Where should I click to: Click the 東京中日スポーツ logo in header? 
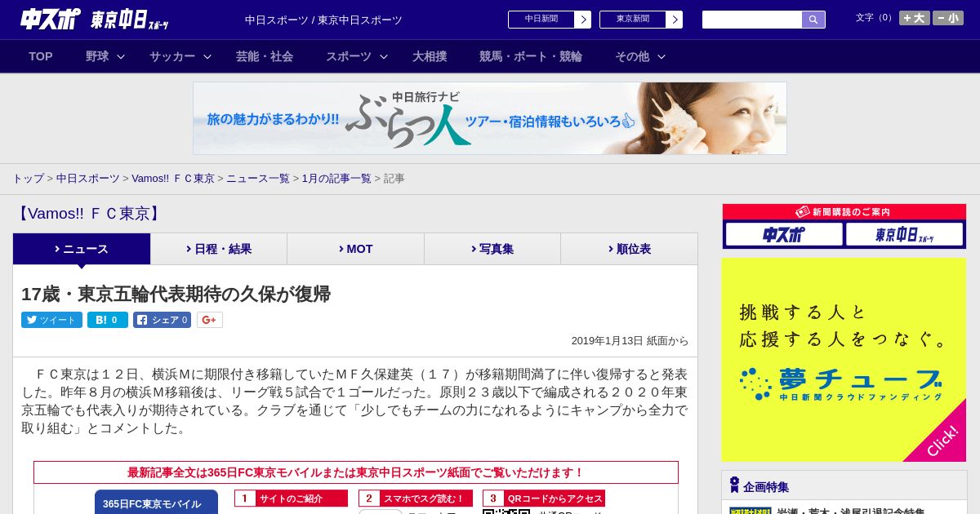click(130, 20)
